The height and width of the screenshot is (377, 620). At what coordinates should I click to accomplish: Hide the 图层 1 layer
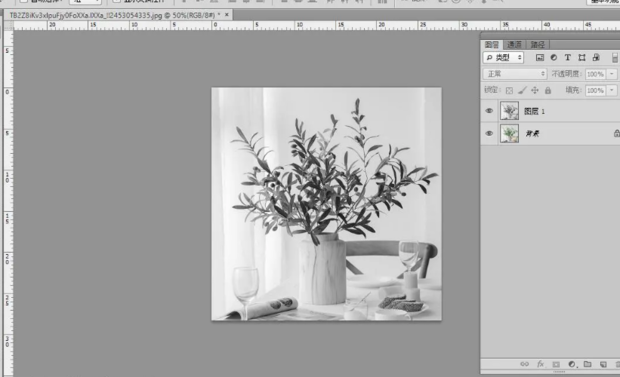point(489,111)
